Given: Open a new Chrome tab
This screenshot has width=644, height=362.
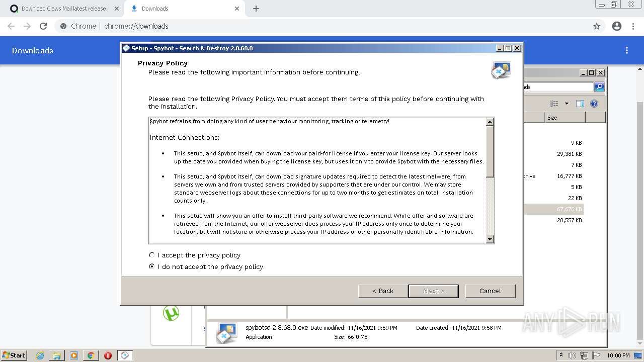Looking at the screenshot, I should 256,9.
